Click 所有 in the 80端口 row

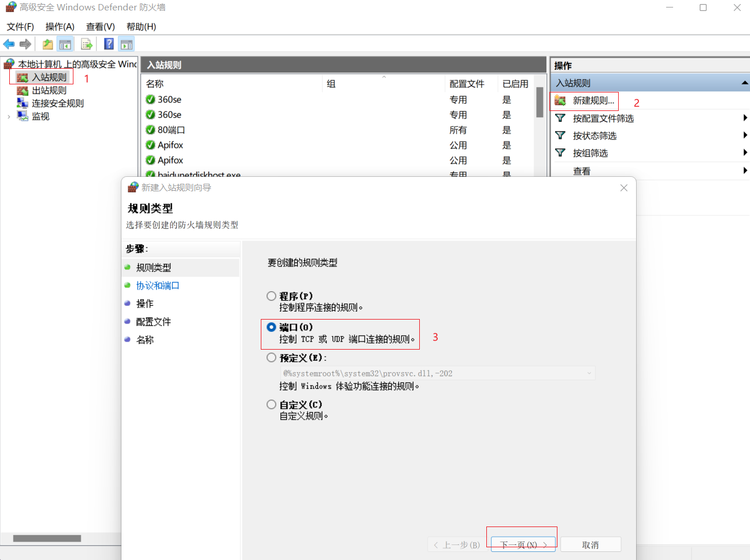click(458, 130)
